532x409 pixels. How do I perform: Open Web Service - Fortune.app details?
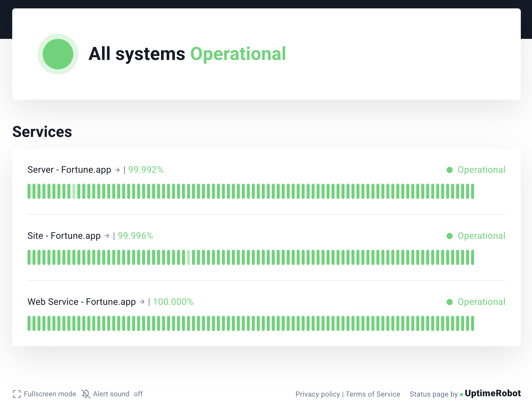[x=81, y=302]
